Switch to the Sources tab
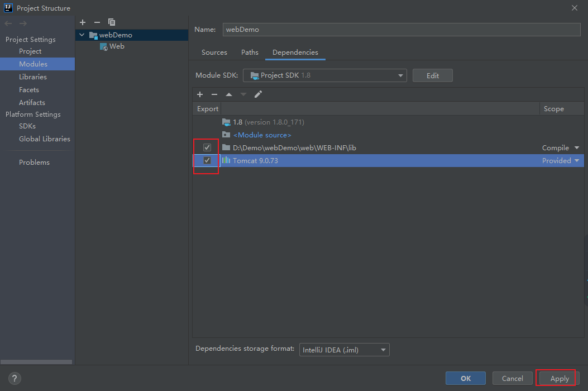The height and width of the screenshot is (391, 588). (x=214, y=53)
